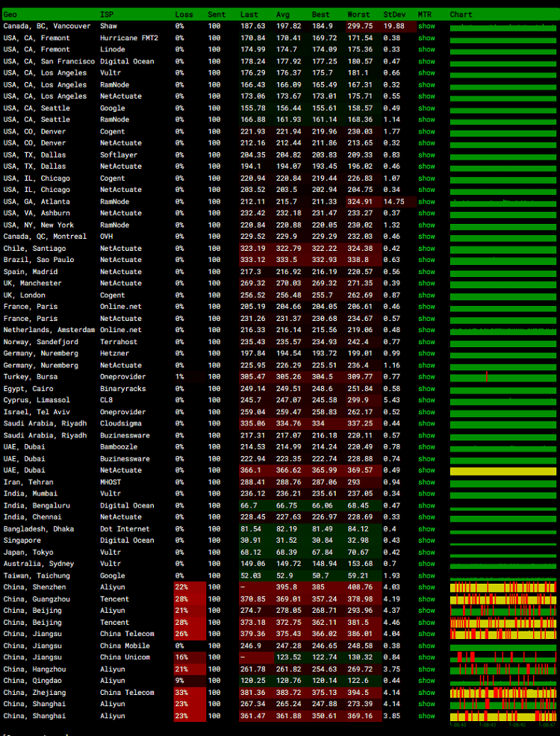Image resolution: width=560 pixels, height=736 pixels.
Task: Select the 'India, Bengaluru' geo cell
Action: (x=37, y=505)
